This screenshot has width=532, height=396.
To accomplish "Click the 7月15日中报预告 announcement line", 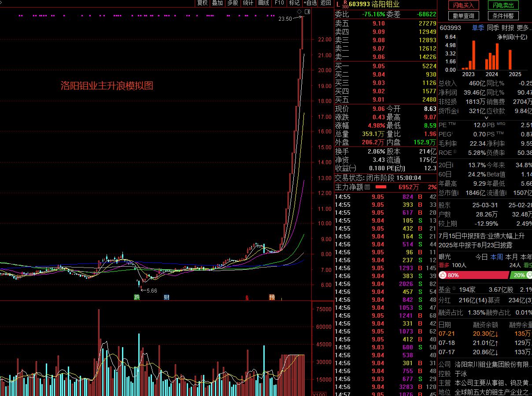I will pos(482,236).
